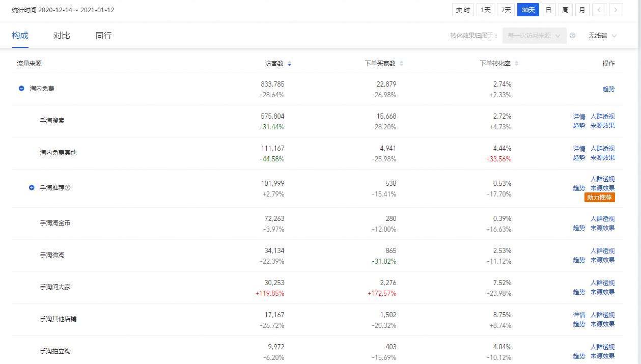641x364 pixels.
Task: Open 人群透视 for 手淘拍立淘 row
Action: 602,347
